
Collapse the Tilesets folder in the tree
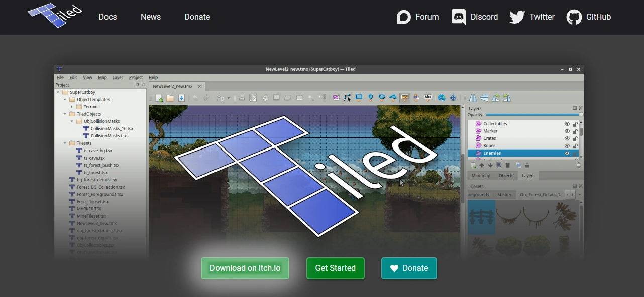coord(65,143)
